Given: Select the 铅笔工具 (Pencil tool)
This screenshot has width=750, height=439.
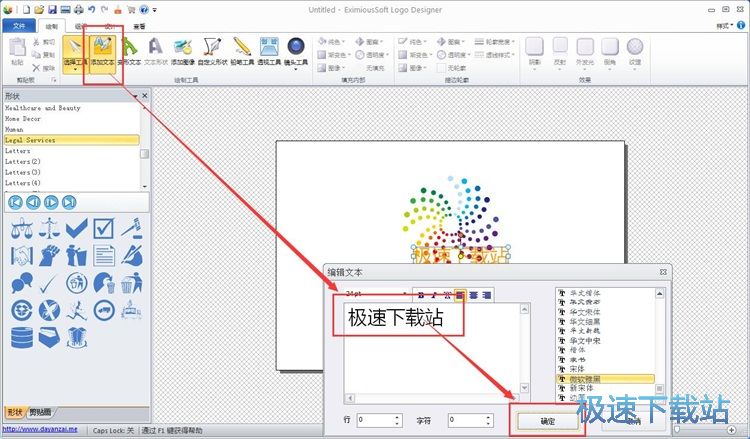Looking at the screenshot, I should [242, 52].
